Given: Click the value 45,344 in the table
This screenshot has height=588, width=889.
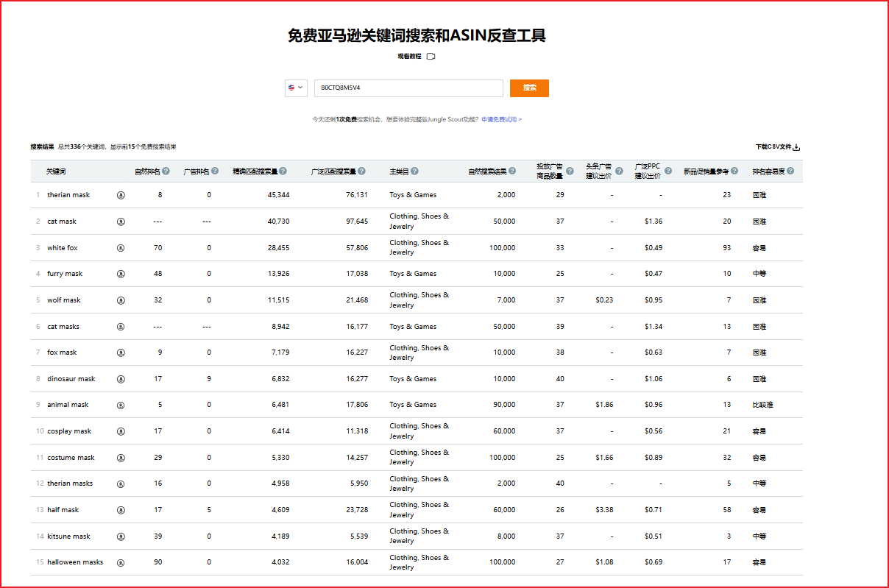Looking at the screenshot, I should tap(279, 195).
